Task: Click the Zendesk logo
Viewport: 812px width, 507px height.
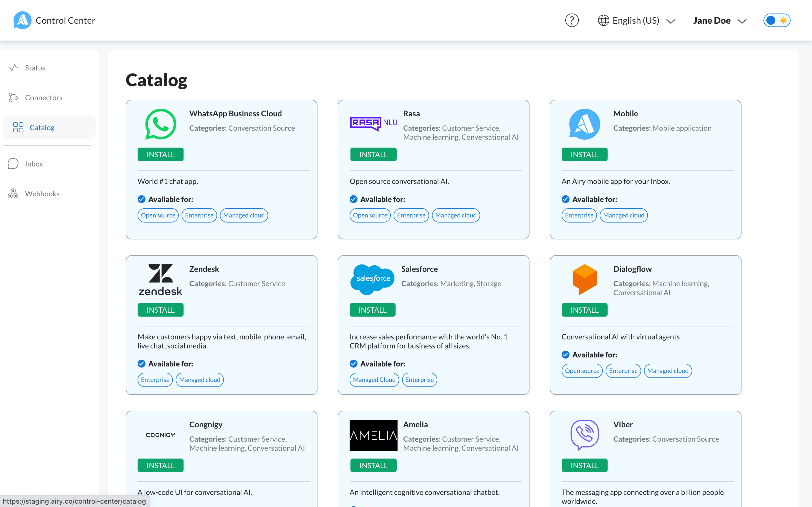Action: [160, 279]
